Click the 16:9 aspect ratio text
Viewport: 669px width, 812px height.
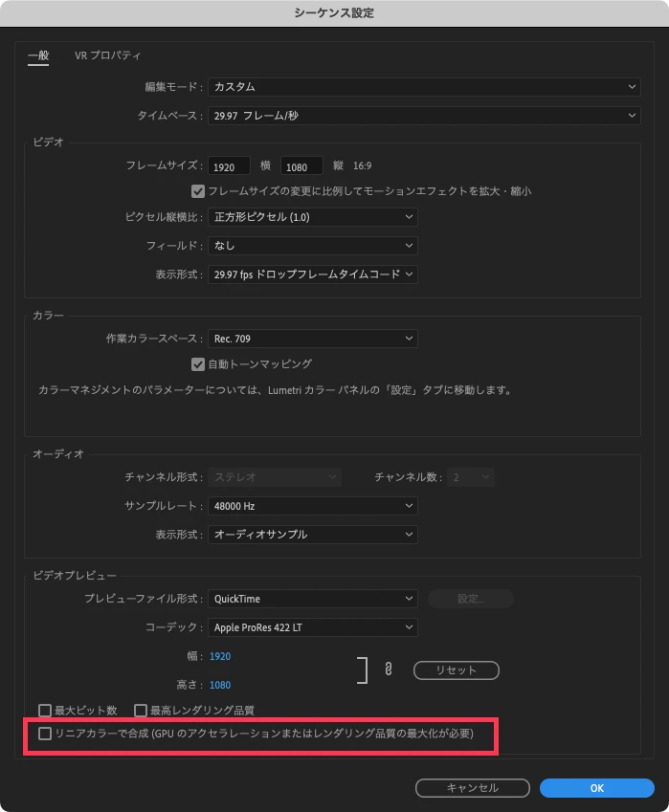[x=362, y=165]
